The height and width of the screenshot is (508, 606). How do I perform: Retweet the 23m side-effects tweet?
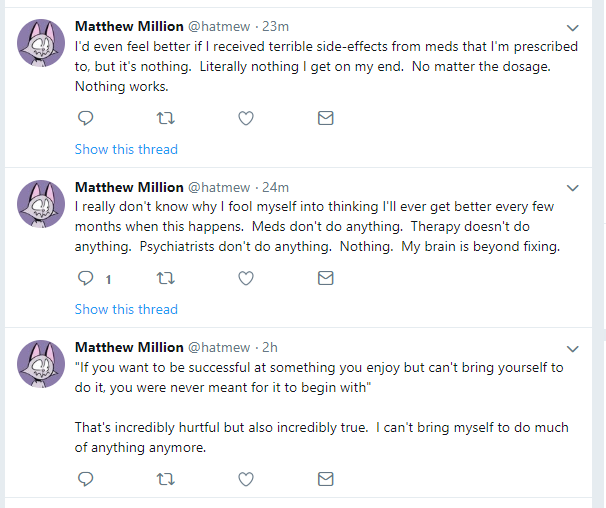(x=166, y=118)
